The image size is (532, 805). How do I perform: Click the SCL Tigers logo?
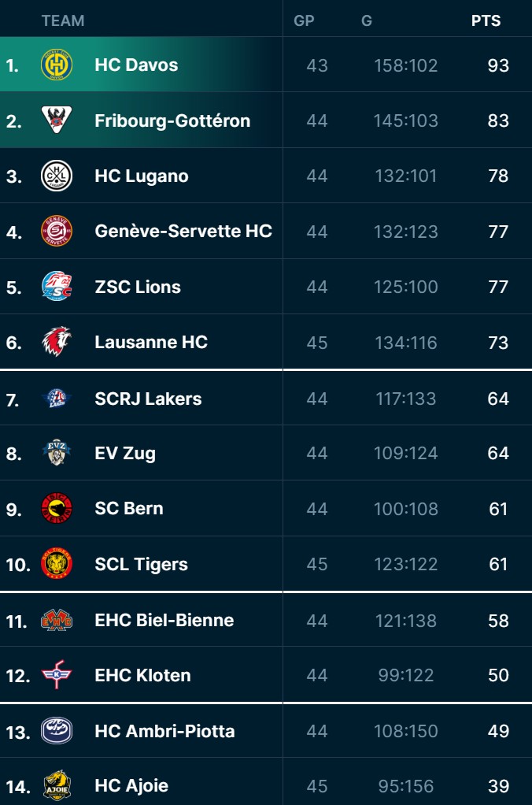[x=57, y=564]
